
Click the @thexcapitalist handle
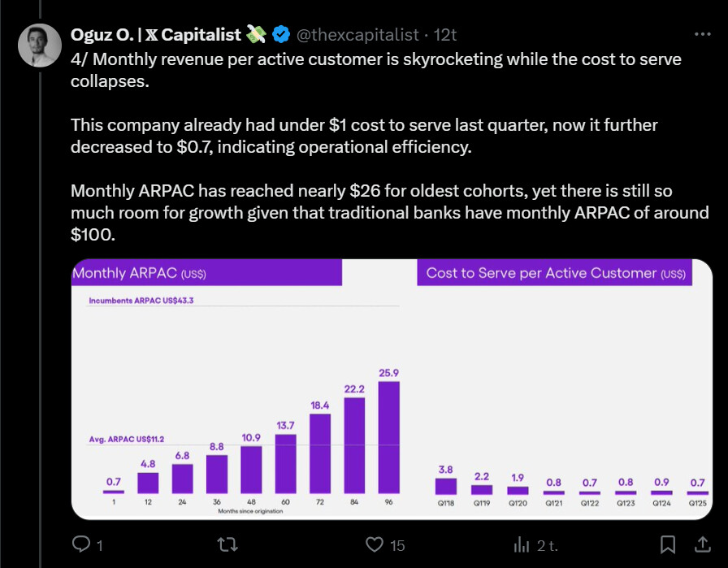coord(356,35)
